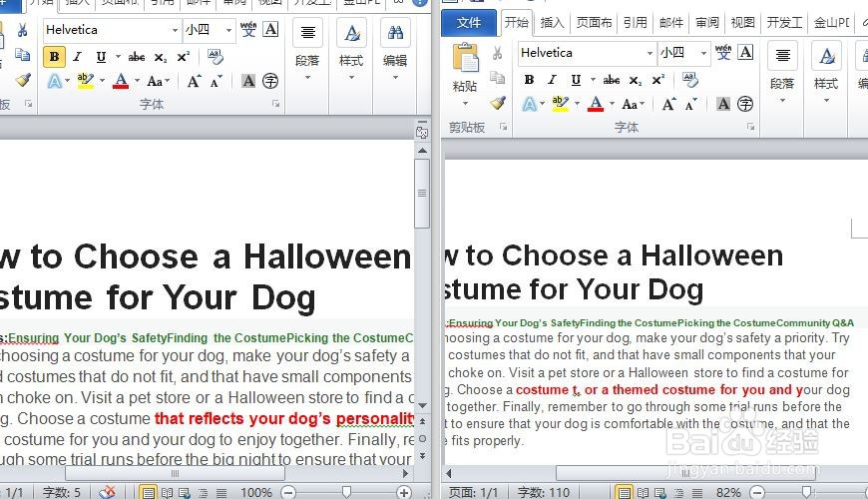Toggle Superscript in the left Word window
The width and height of the screenshot is (868, 499).
coord(183,57)
